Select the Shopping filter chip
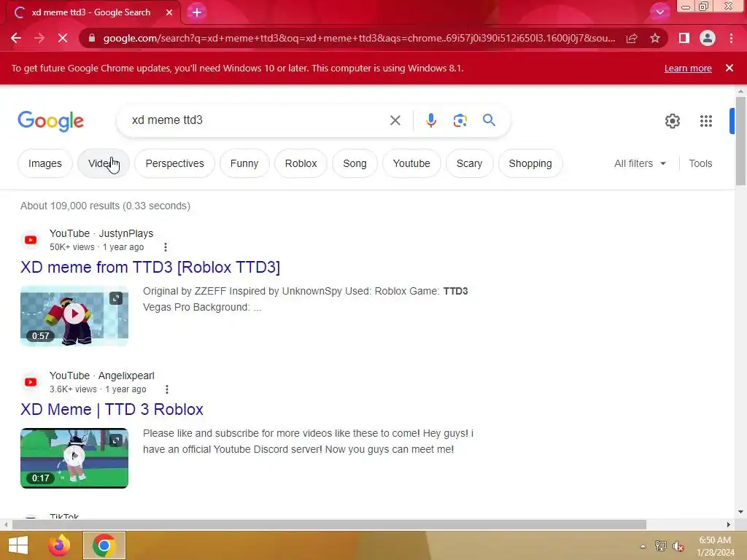The image size is (747, 560). pyautogui.click(x=530, y=163)
